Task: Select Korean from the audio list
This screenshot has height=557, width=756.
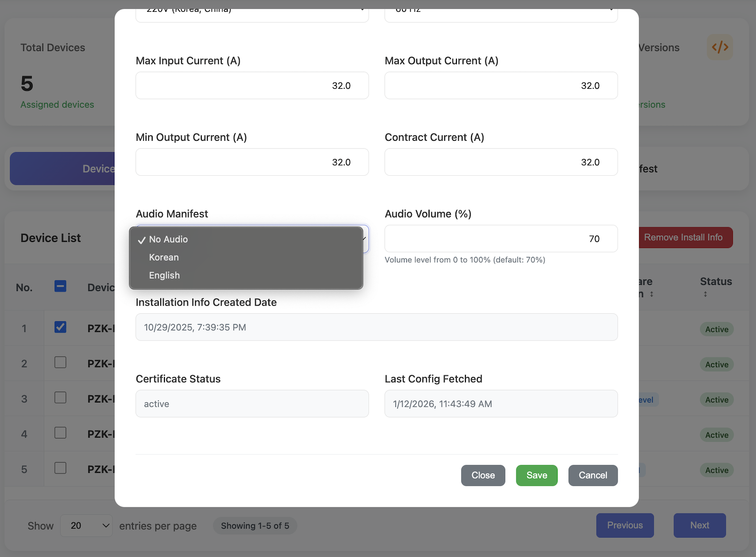Action: (x=164, y=257)
